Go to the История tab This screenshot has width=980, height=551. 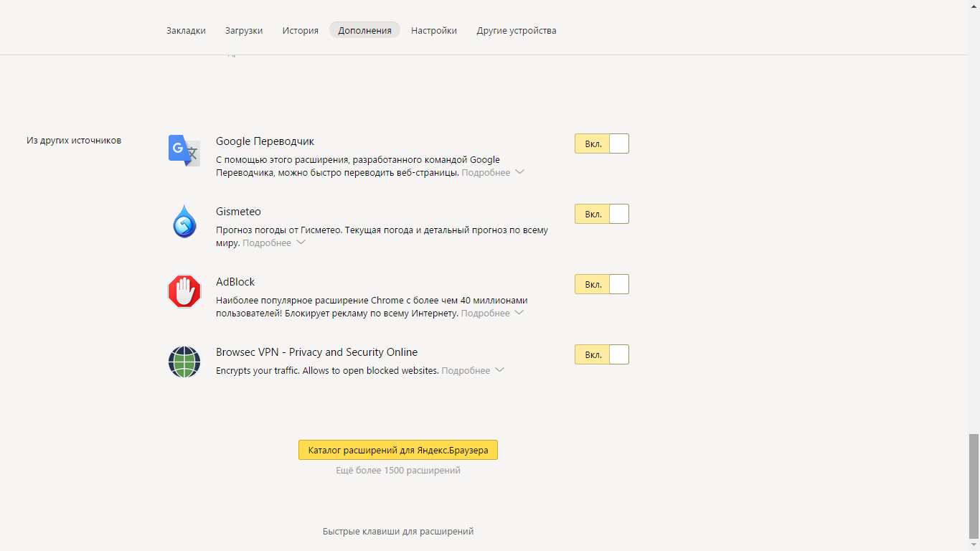(x=300, y=31)
